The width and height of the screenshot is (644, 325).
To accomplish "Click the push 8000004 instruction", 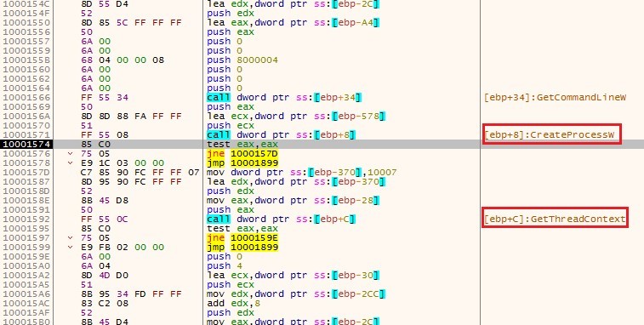I will pos(242,60).
